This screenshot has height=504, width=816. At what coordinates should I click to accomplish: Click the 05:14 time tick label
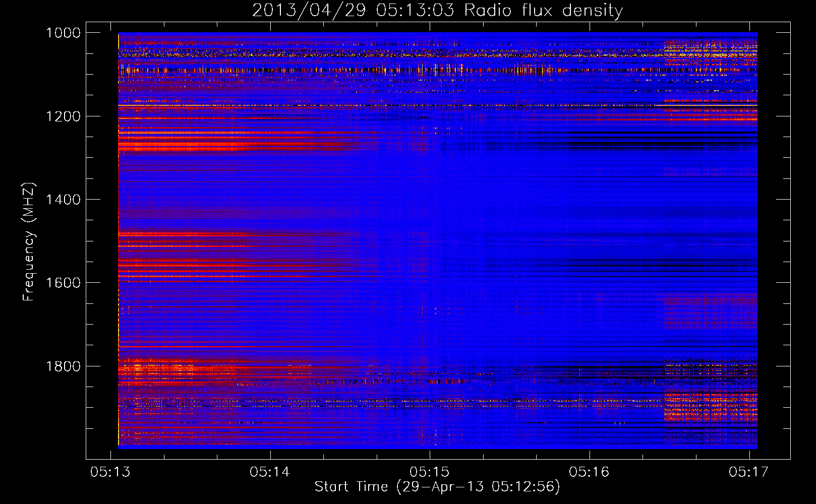click(x=270, y=472)
